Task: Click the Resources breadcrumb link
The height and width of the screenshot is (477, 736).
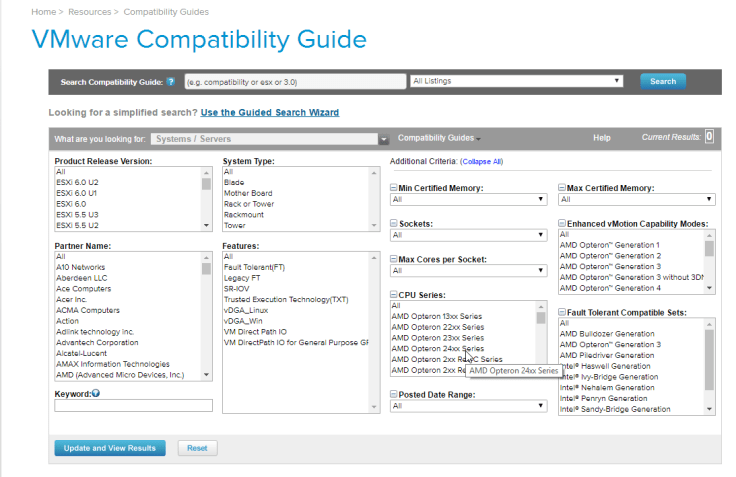Action: click(x=90, y=12)
